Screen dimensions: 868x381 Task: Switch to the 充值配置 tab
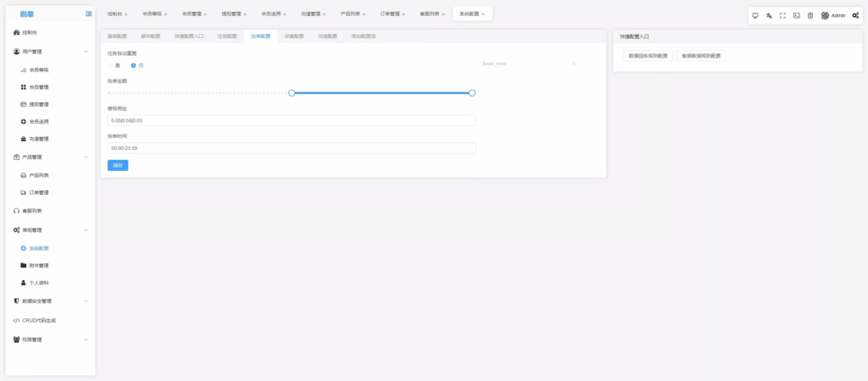(x=327, y=36)
